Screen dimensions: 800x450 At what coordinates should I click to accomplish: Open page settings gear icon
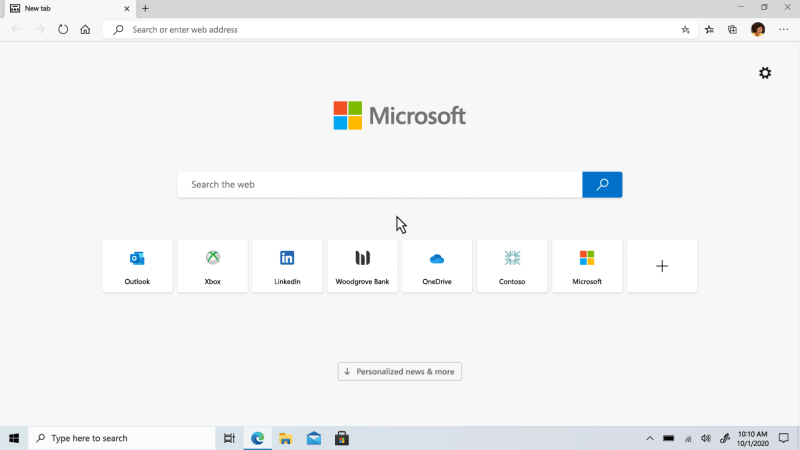pos(765,73)
